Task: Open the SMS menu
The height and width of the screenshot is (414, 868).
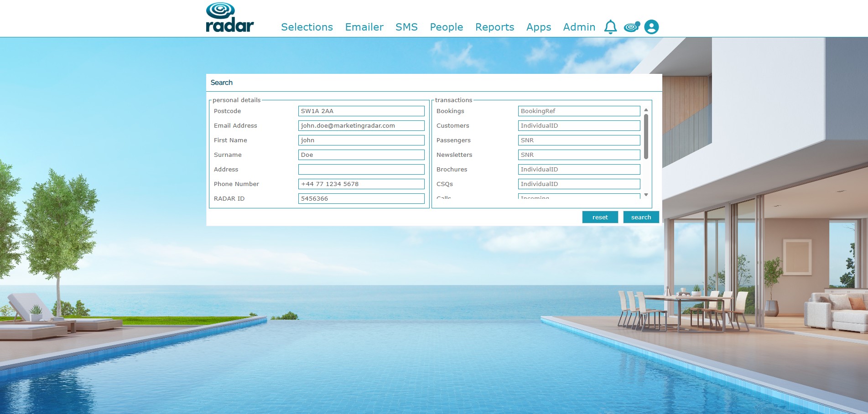Action: tap(406, 27)
